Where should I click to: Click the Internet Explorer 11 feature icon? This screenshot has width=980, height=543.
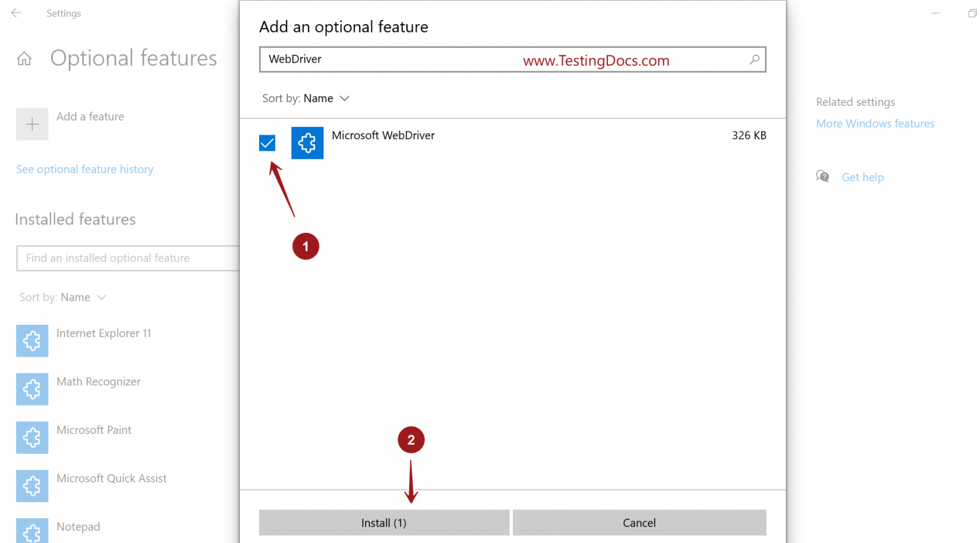pos(32,341)
